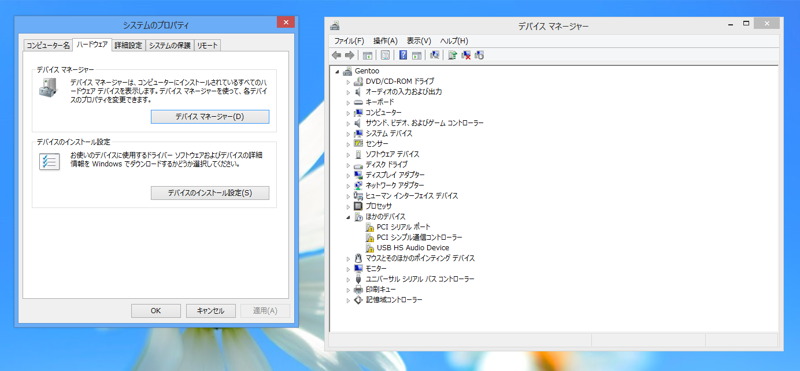Select the ほかのデバイス label

tap(386, 216)
